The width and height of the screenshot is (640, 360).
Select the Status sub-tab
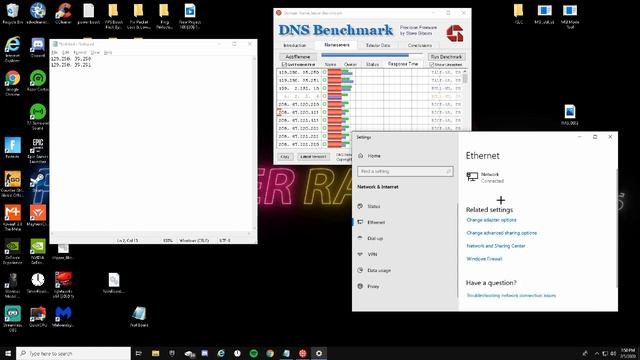[x=372, y=64]
